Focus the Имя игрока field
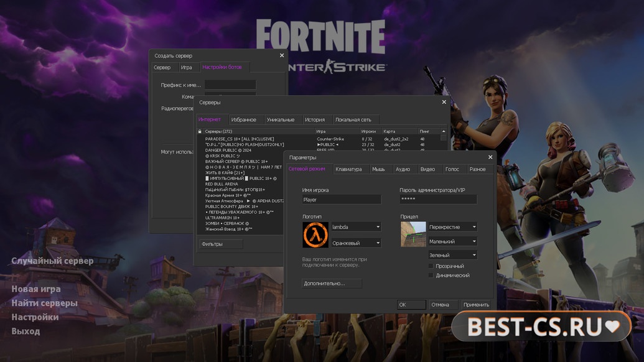This screenshot has width=644, height=362. pyautogui.click(x=342, y=200)
